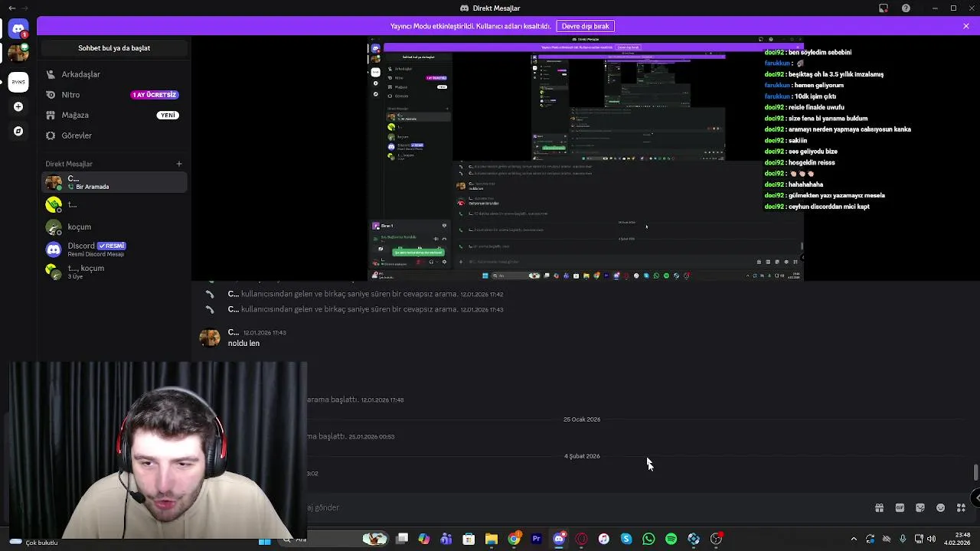This screenshot has width=980, height=551.
Task: Click C... avatar beside noldu len message
Action: (210, 337)
